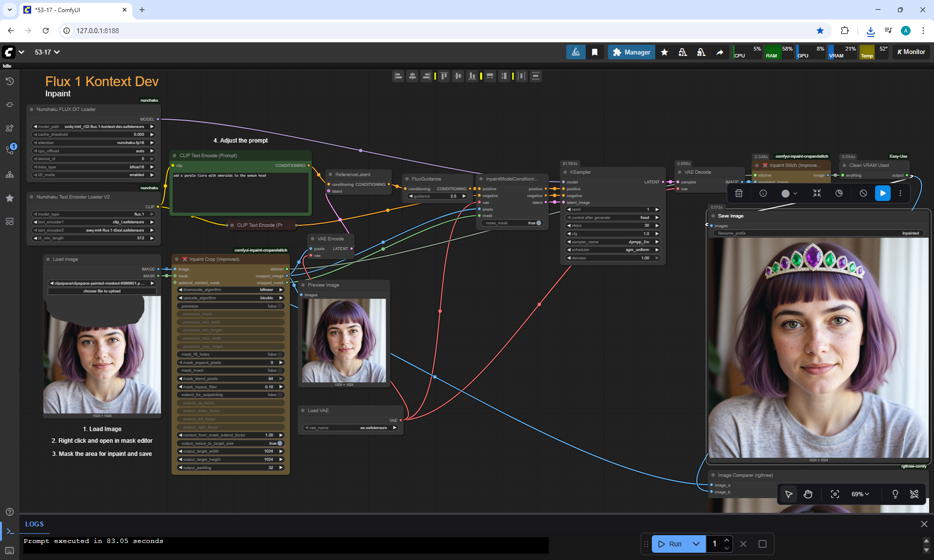Open the 53-17 workflow dropdown
Image resolution: width=934 pixels, height=560 pixels.
47,52
